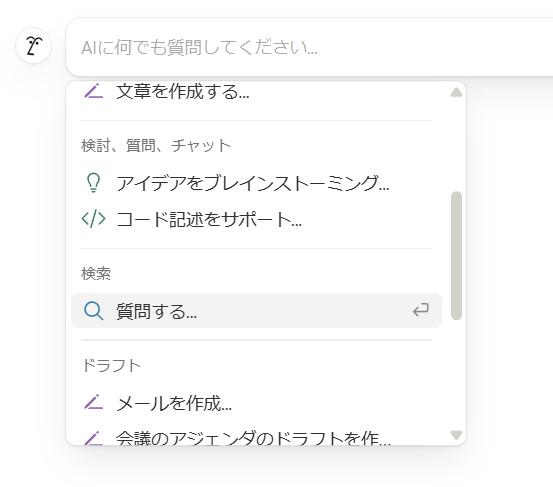Viewport: 553px width, 487px height.
Task: Click the magnifying glass search icon
Action: tap(93, 311)
